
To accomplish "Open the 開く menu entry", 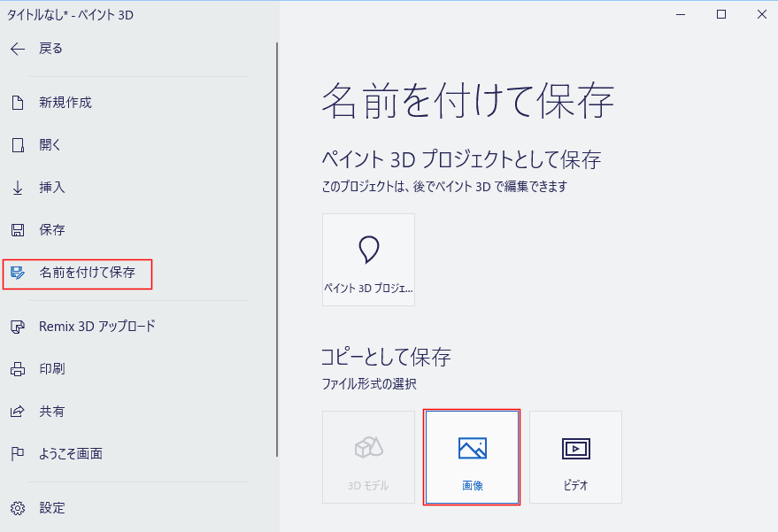I will 50,145.
